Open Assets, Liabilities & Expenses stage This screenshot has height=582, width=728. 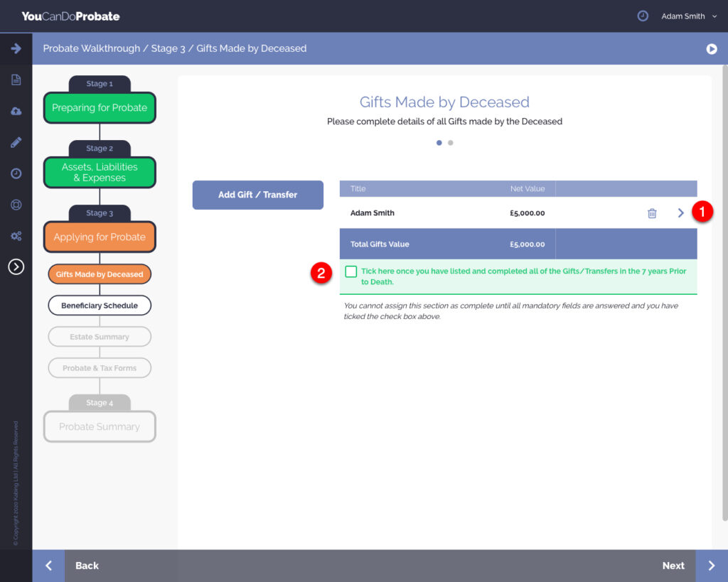coord(100,172)
